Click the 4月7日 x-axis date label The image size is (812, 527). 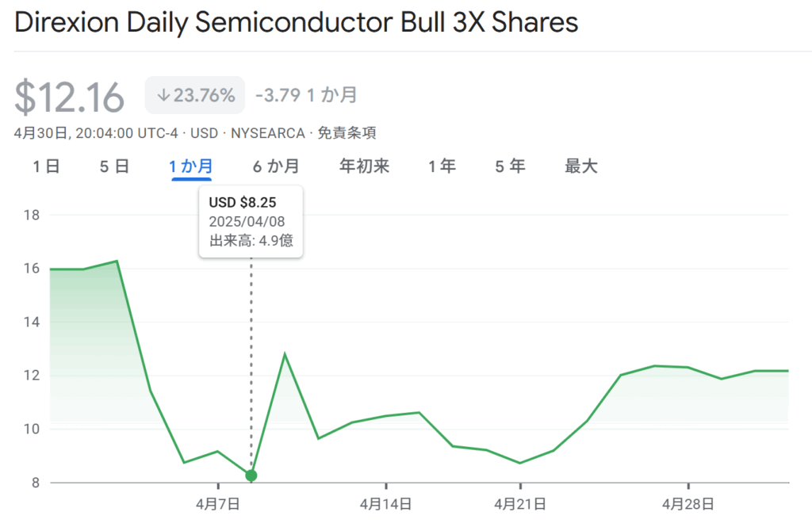click(x=218, y=503)
